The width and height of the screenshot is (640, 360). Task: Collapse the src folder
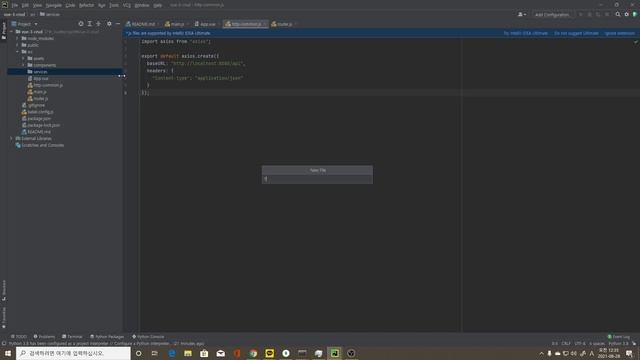point(17,52)
